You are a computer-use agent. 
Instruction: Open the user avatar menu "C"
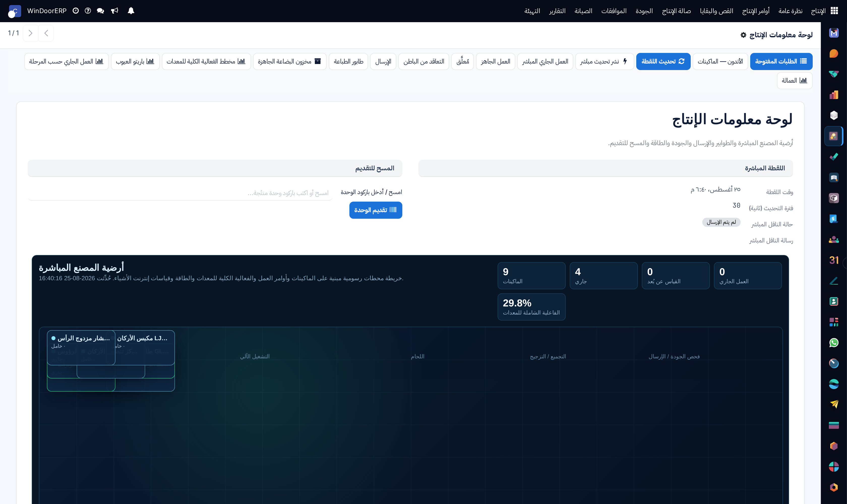point(14,11)
